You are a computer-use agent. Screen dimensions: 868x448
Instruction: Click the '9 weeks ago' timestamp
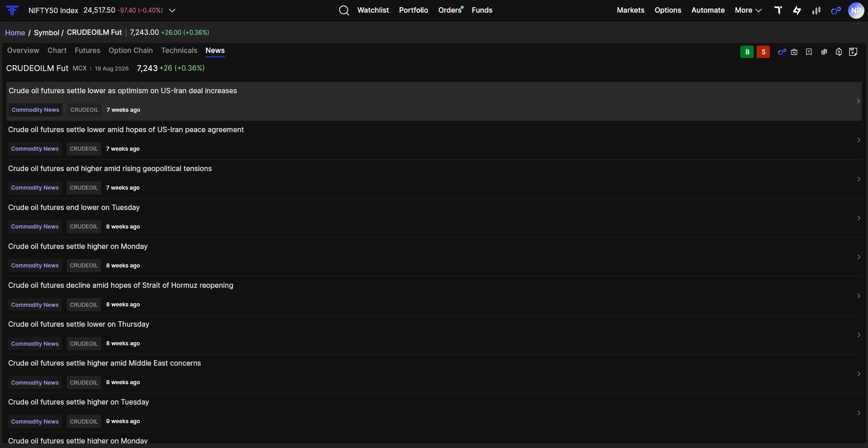[123, 421]
